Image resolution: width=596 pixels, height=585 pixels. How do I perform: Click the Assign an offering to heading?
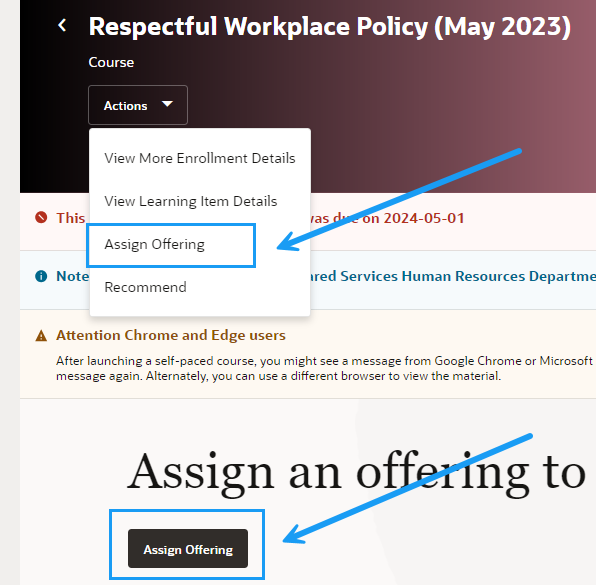pyautogui.click(x=356, y=472)
